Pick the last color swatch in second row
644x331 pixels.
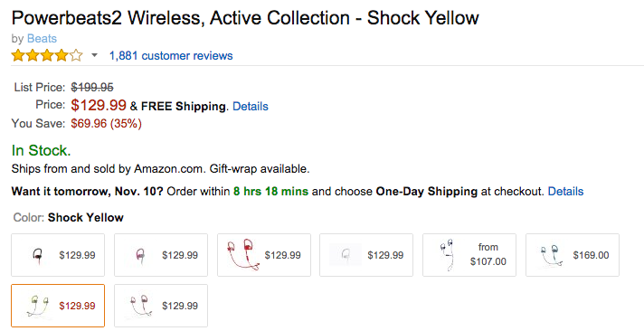click(x=161, y=306)
